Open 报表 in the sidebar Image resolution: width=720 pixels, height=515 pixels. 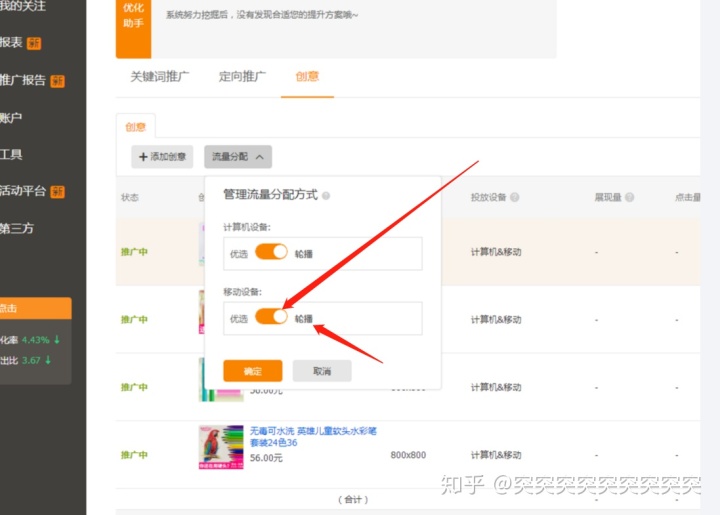pyautogui.click(x=11, y=43)
